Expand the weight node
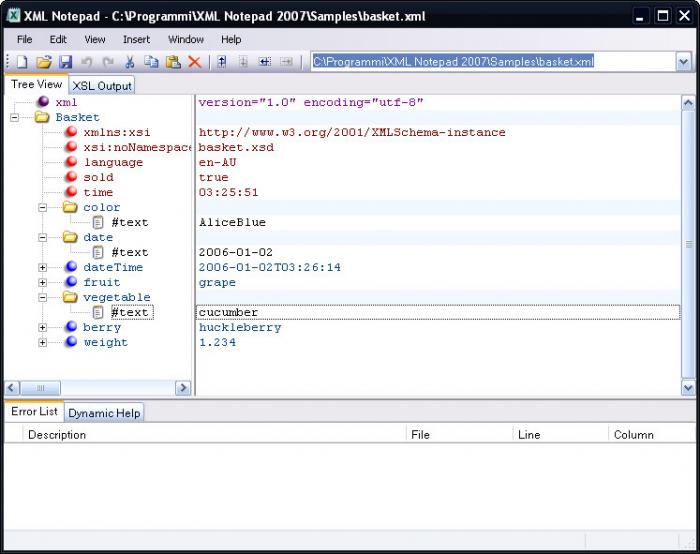Screen dimensions: 700x554 [42, 342]
